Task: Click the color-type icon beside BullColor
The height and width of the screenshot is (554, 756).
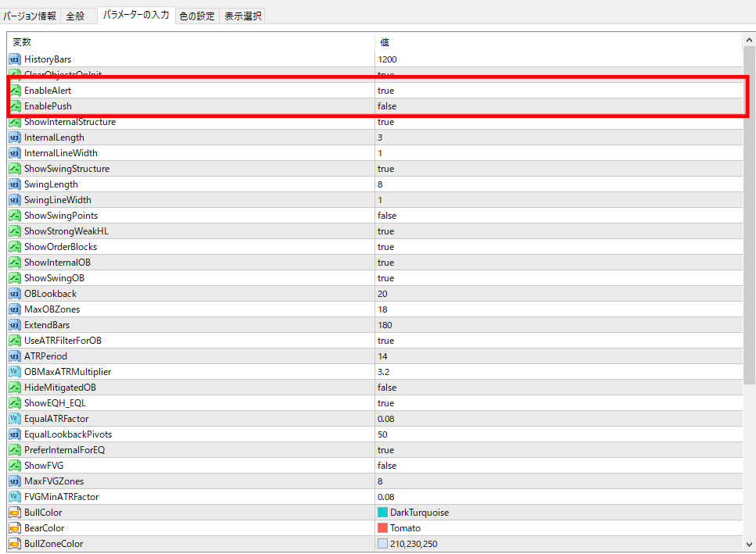Action: (15, 513)
